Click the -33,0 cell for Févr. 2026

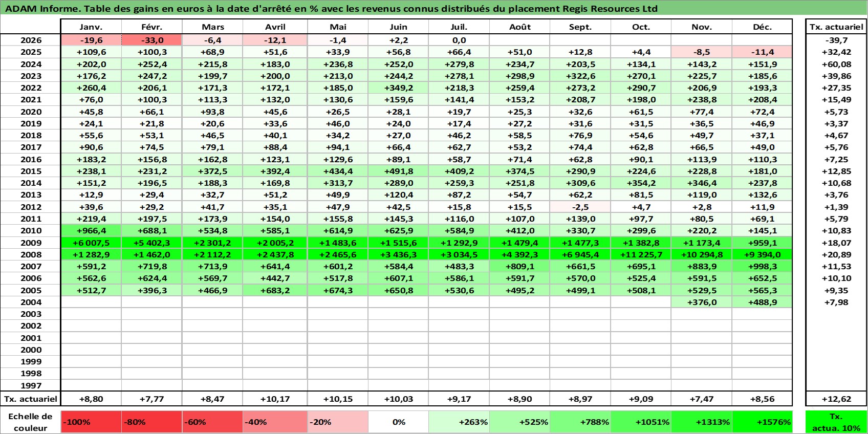152,40
